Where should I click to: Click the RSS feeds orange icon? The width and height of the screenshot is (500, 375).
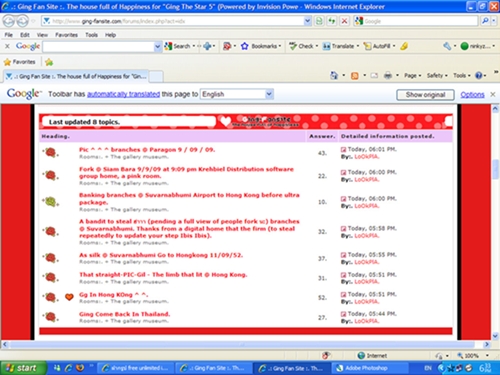[355, 76]
